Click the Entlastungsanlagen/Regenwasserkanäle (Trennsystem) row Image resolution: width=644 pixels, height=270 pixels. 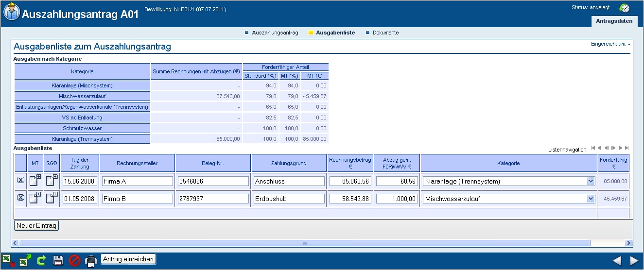[x=82, y=107]
